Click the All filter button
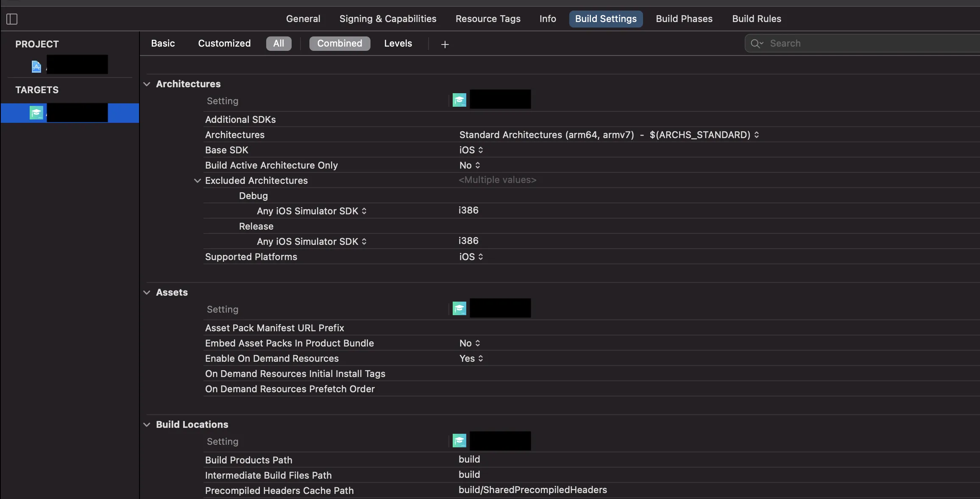The height and width of the screenshot is (499, 980). click(278, 44)
